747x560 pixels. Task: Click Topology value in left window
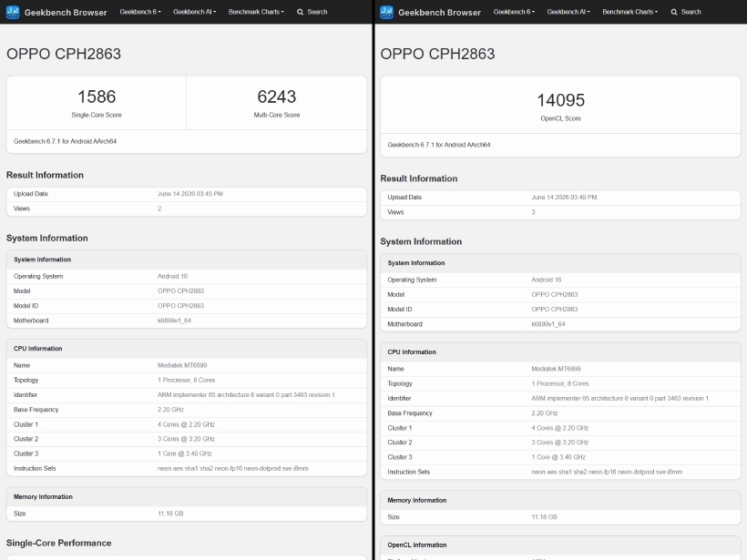186,380
